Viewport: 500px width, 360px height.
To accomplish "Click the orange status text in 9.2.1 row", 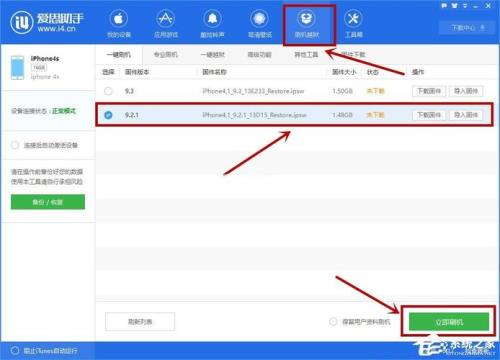I will 375,115.
